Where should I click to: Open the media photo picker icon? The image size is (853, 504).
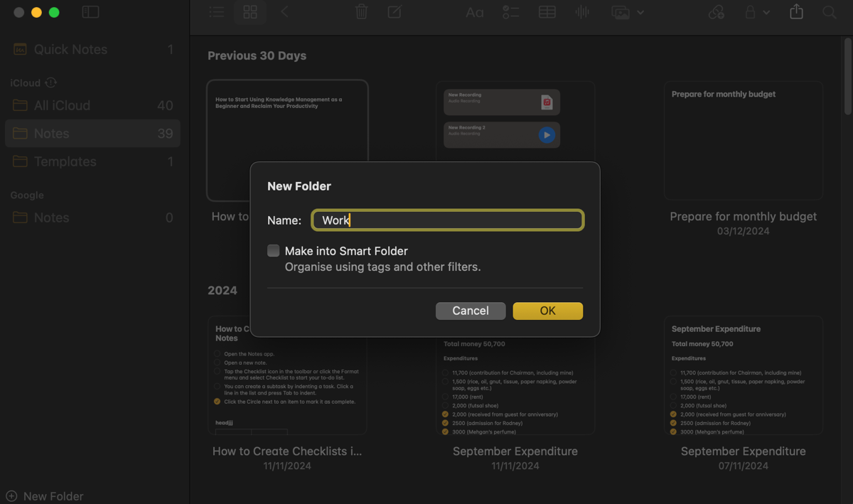point(621,13)
